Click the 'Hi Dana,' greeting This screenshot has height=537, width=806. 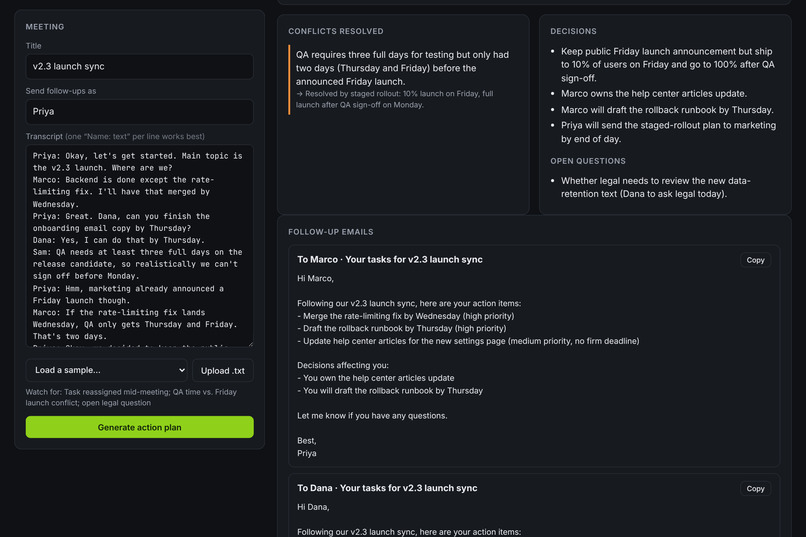[x=313, y=507]
